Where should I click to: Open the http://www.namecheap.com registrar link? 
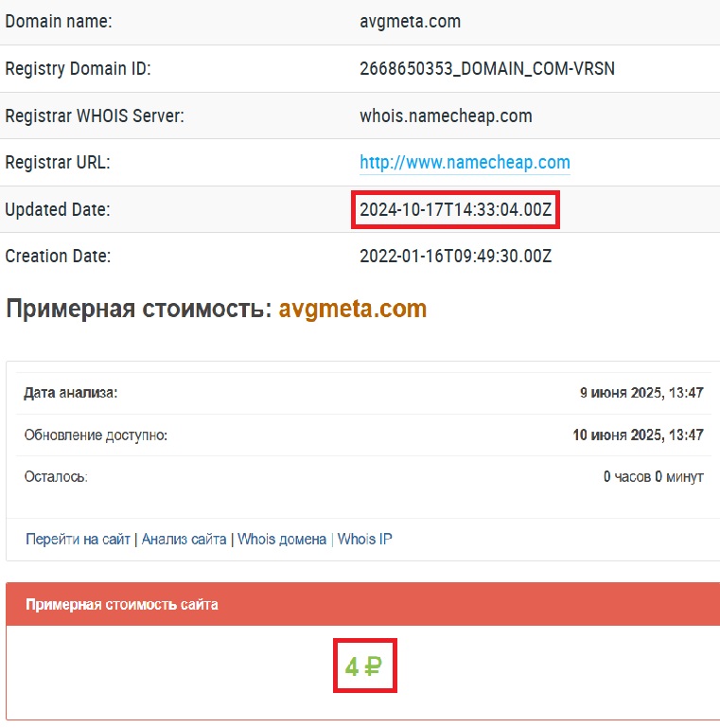click(465, 163)
